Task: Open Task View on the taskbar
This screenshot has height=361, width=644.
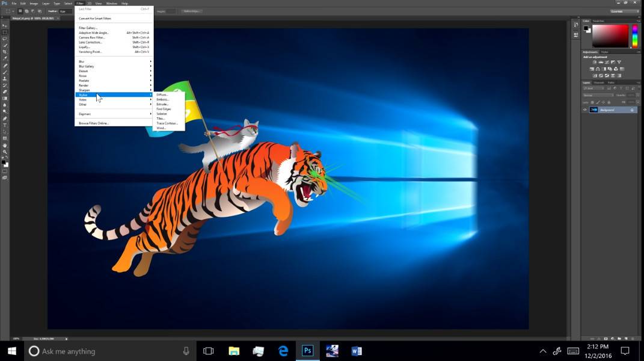Action: click(208, 351)
